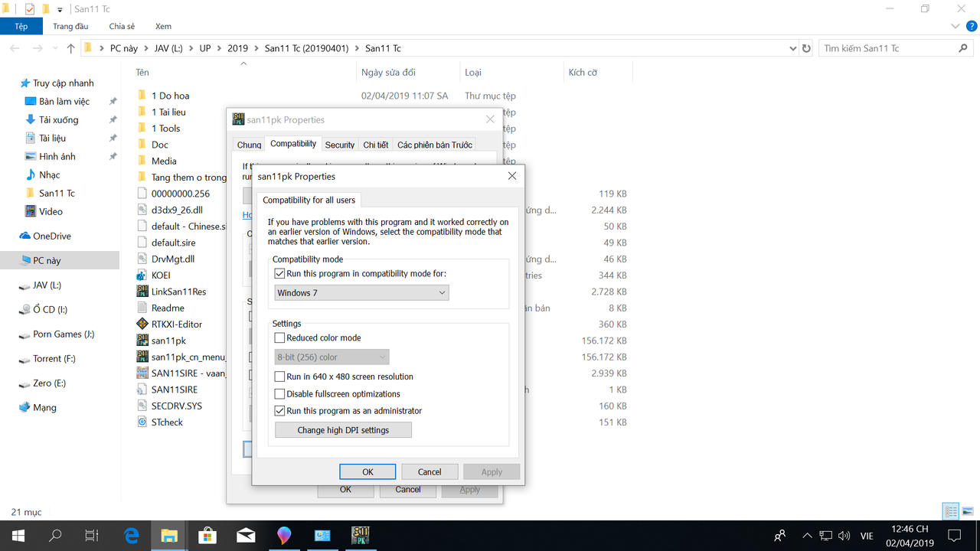Switch to large icons view button
Viewport: 980px width, 551px height.
(x=967, y=511)
